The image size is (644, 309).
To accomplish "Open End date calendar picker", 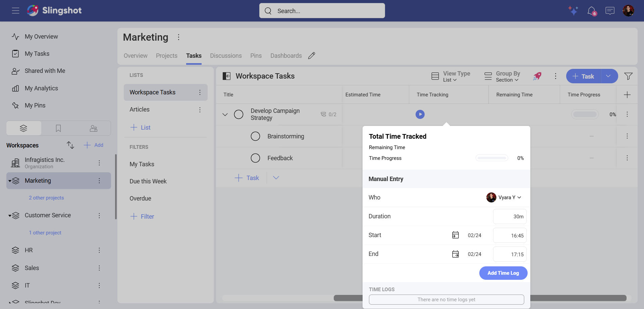I will coord(455,254).
